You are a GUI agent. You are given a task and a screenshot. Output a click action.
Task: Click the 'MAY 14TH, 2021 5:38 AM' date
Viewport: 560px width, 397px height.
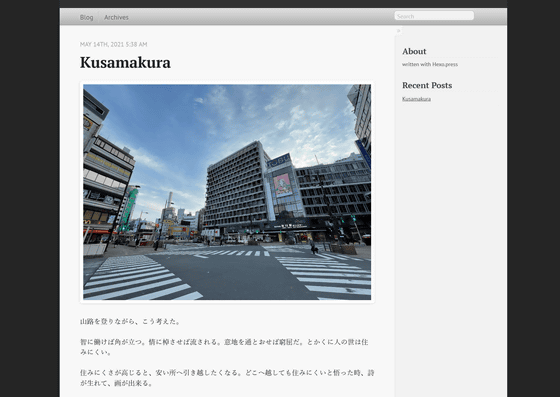[x=114, y=44]
